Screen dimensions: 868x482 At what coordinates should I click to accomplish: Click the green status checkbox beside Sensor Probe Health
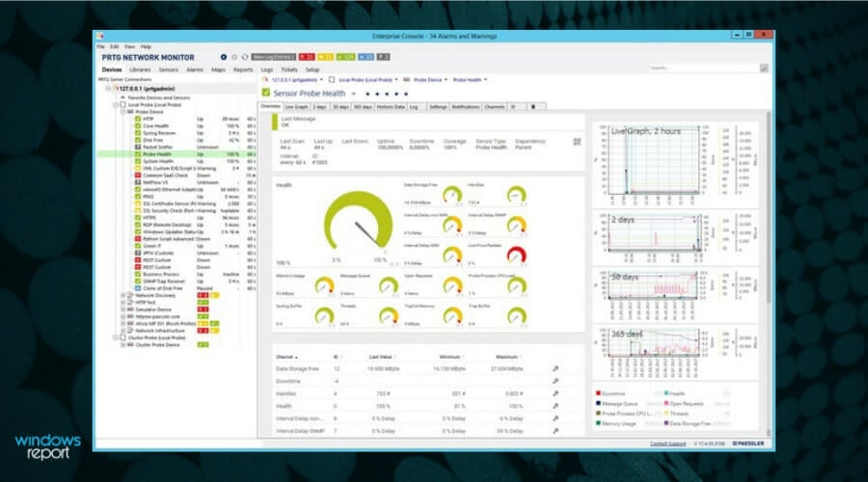point(266,93)
